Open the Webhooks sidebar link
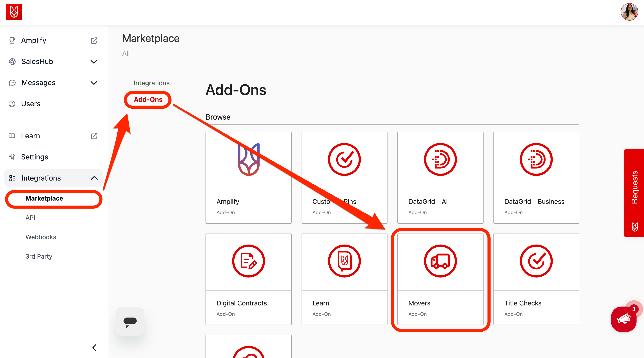The height and width of the screenshot is (358, 644). (41, 237)
